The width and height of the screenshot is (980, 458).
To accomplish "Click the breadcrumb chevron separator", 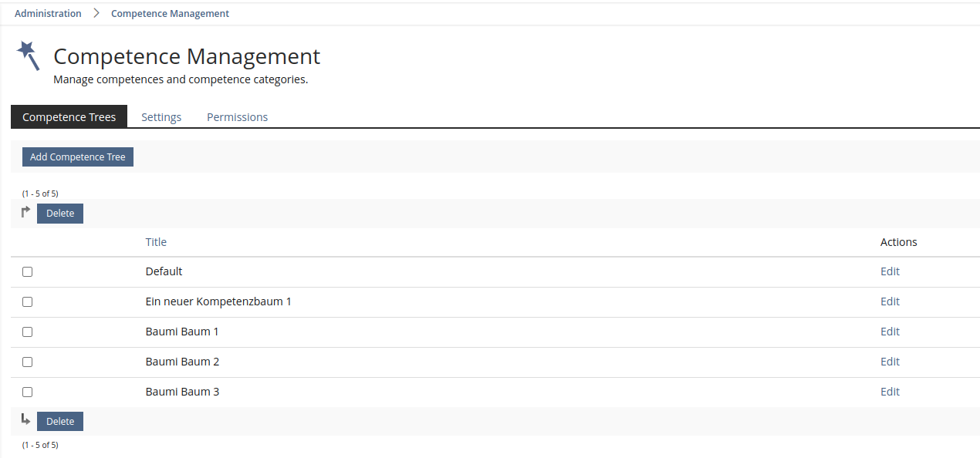I will 96,13.
